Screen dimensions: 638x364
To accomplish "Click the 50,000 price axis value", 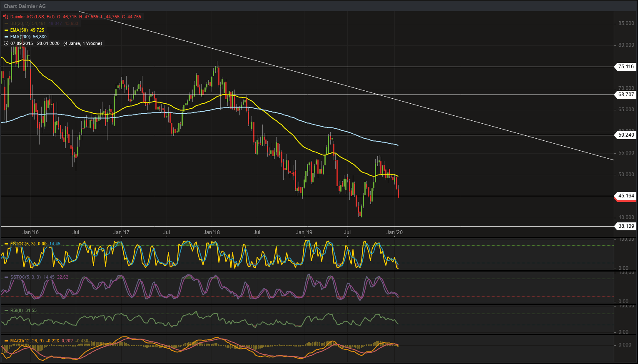I will pos(626,175).
